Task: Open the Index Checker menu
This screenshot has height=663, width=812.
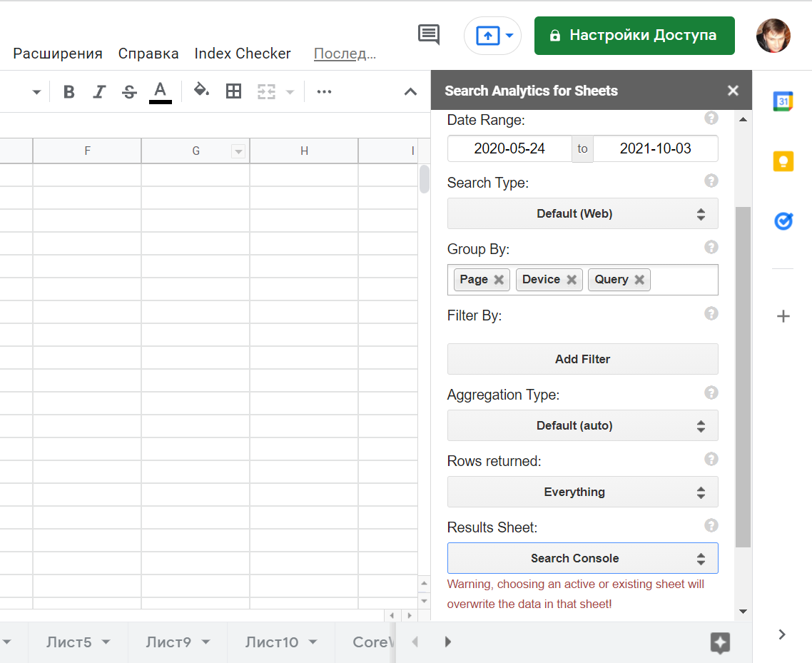Action: pyautogui.click(x=243, y=54)
